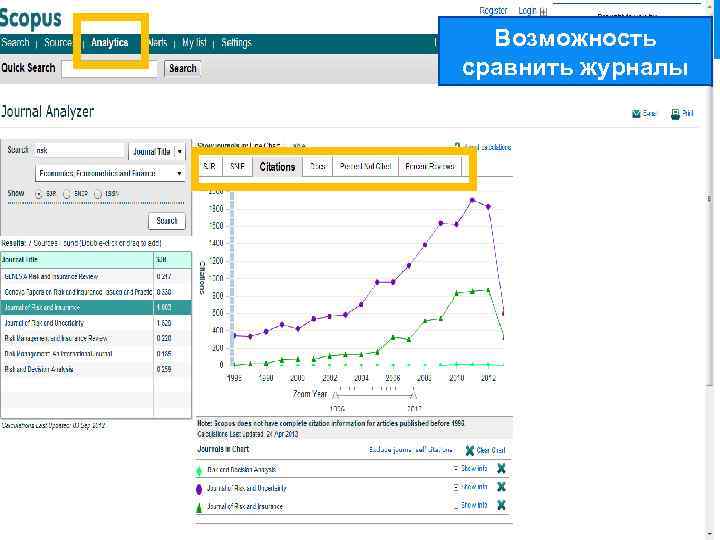Open the Sources navigation item

58,43
